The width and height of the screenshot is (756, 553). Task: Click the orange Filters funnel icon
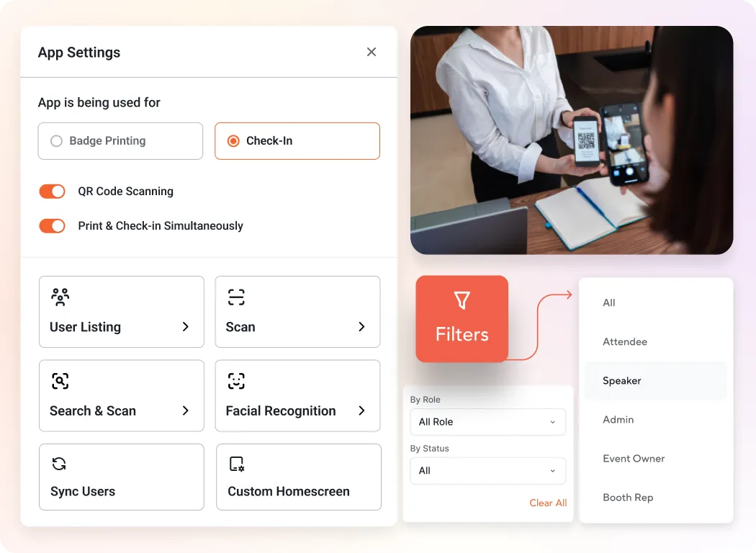[462, 300]
